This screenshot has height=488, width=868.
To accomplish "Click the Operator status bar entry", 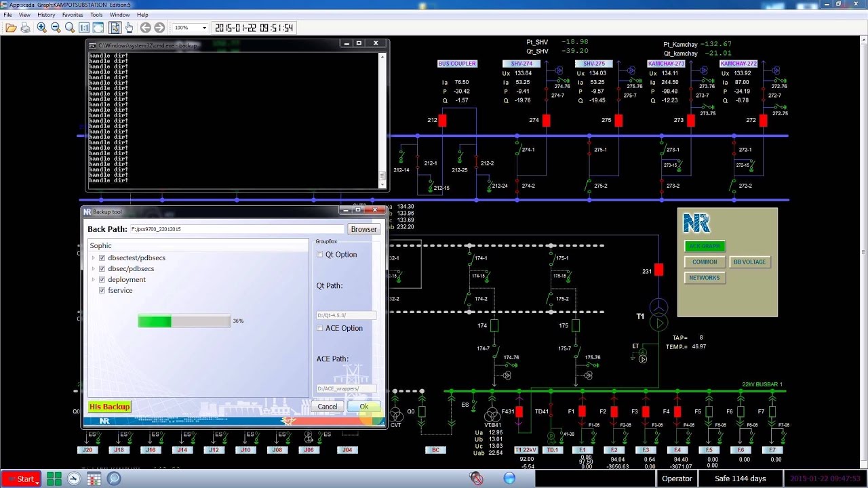I will pyautogui.click(x=677, y=479).
